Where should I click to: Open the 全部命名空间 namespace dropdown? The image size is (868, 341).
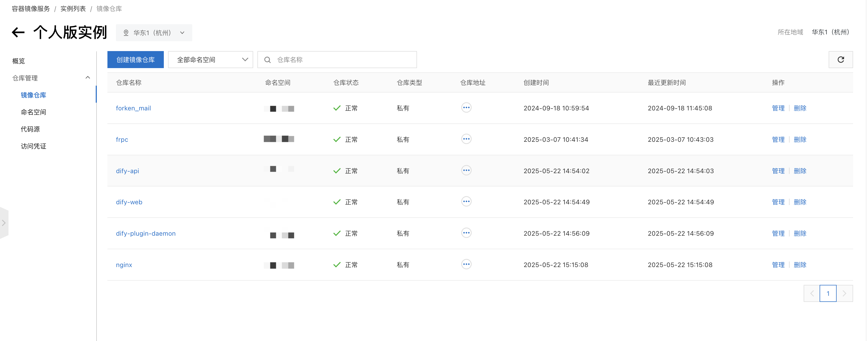point(210,60)
